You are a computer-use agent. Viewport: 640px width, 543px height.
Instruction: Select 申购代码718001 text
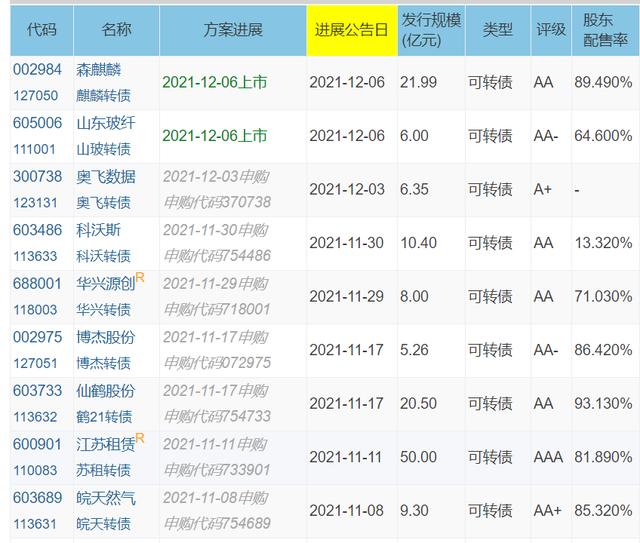pos(217,309)
